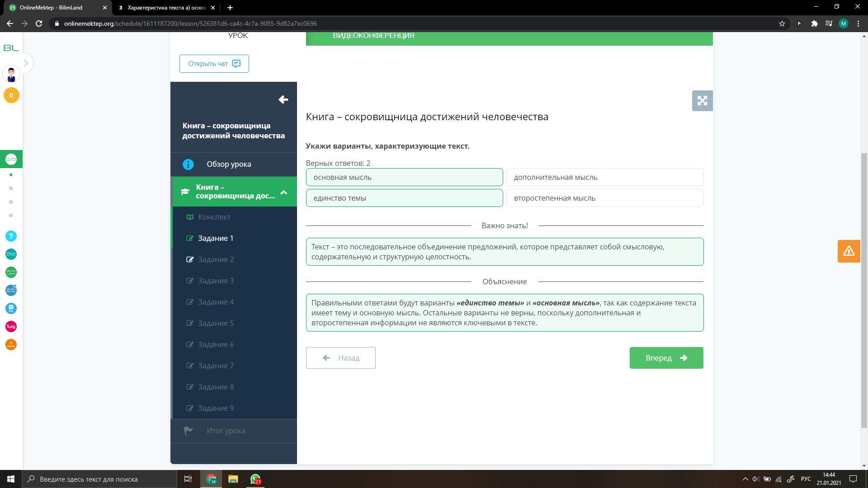Viewport: 868px width, 488px height.
Task: Open Задание 2 in lesson list
Action: coord(216,259)
